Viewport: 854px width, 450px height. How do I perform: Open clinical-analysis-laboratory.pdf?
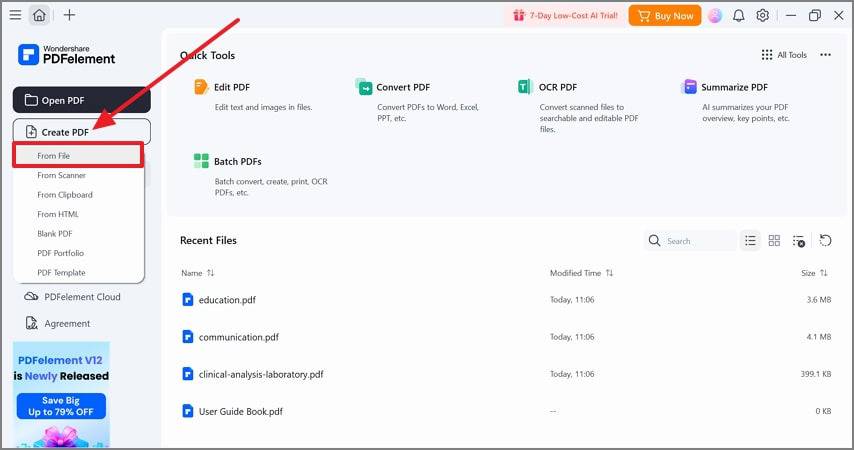(x=261, y=374)
